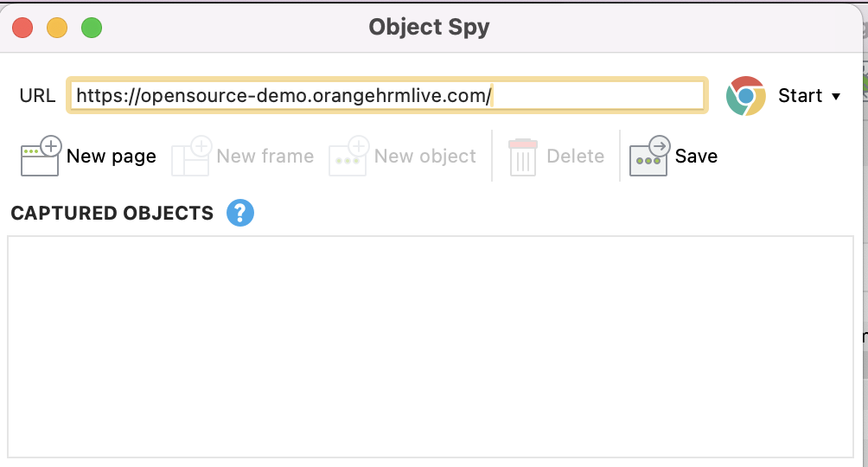The image size is (868, 467).
Task: Click the greyed New object icon
Action: [x=348, y=156]
